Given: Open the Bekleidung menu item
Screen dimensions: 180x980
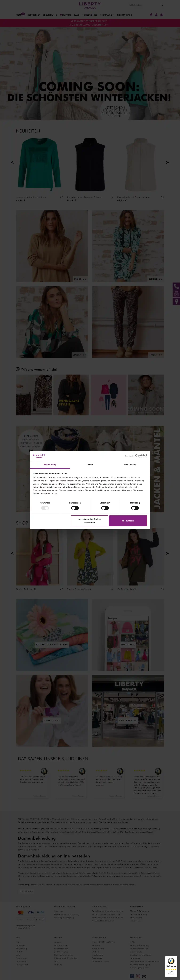Looking at the screenshot, I should (x=50, y=15).
